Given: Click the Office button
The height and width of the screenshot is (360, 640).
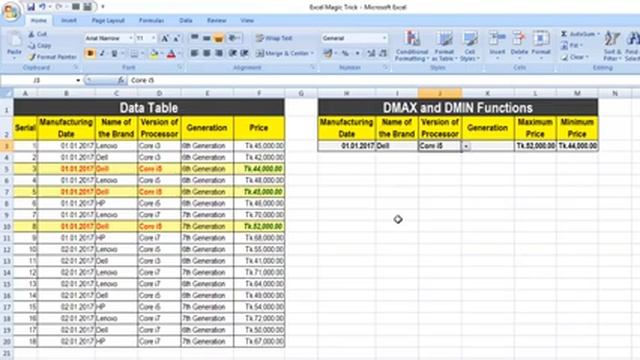Looking at the screenshot, I should (x=11, y=11).
